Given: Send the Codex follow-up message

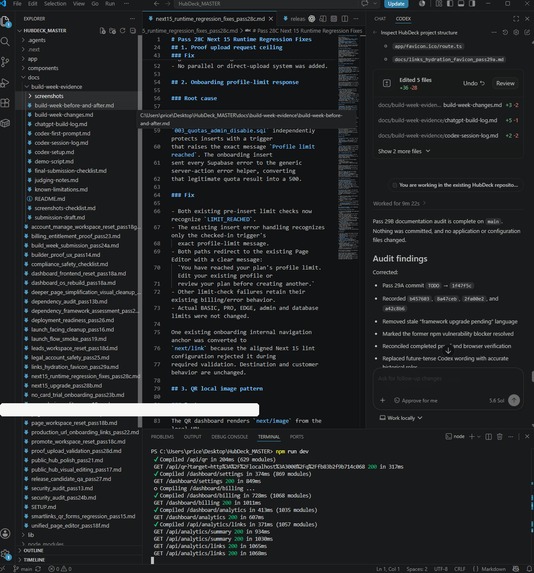Looking at the screenshot, I should click(x=514, y=400).
